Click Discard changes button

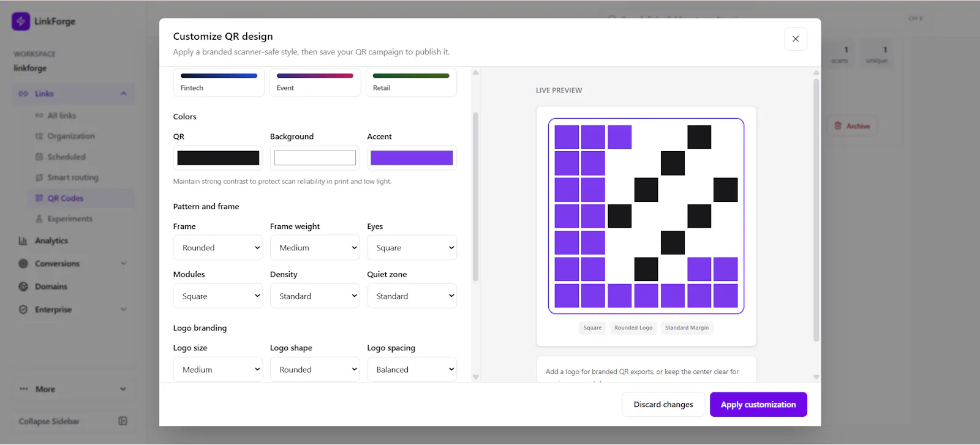663,405
